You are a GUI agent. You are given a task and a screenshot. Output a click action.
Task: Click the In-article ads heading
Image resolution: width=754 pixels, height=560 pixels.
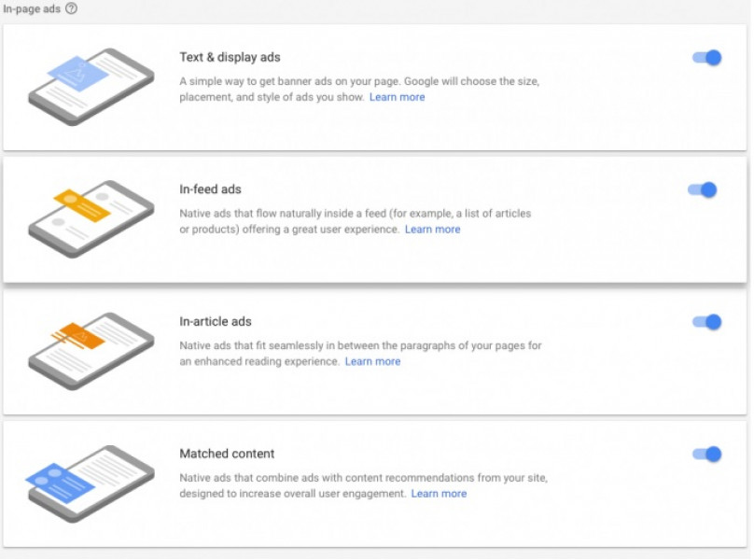tap(216, 321)
